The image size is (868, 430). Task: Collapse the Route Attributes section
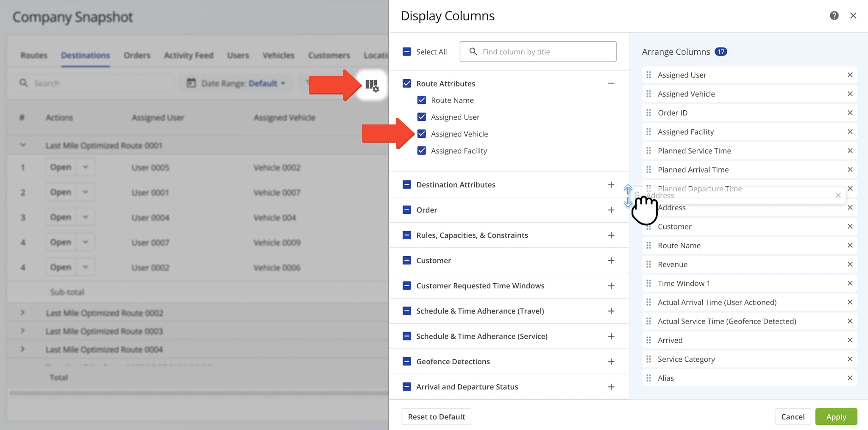611,84
